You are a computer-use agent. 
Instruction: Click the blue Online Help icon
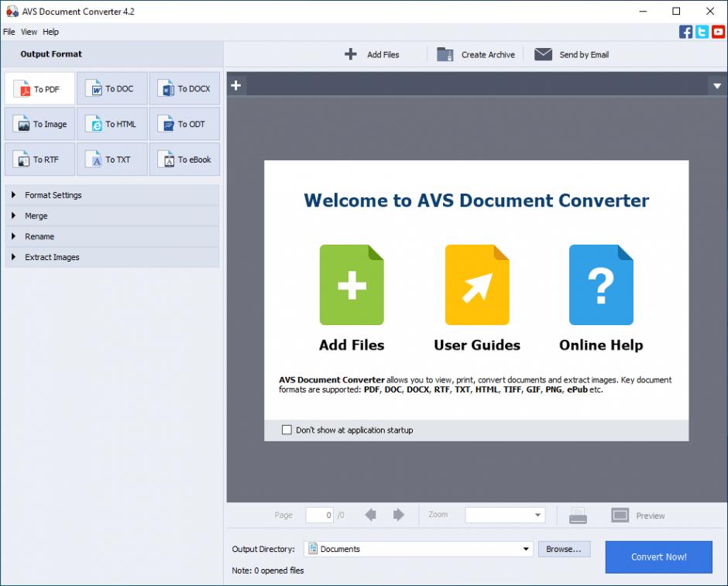pyautogui.click(x=601, y=284)
